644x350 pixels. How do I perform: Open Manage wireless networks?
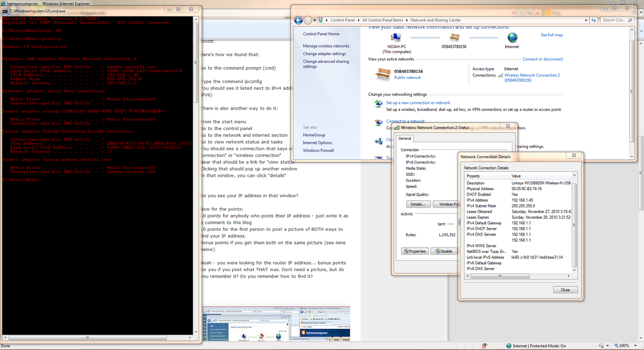click(326, 46)
